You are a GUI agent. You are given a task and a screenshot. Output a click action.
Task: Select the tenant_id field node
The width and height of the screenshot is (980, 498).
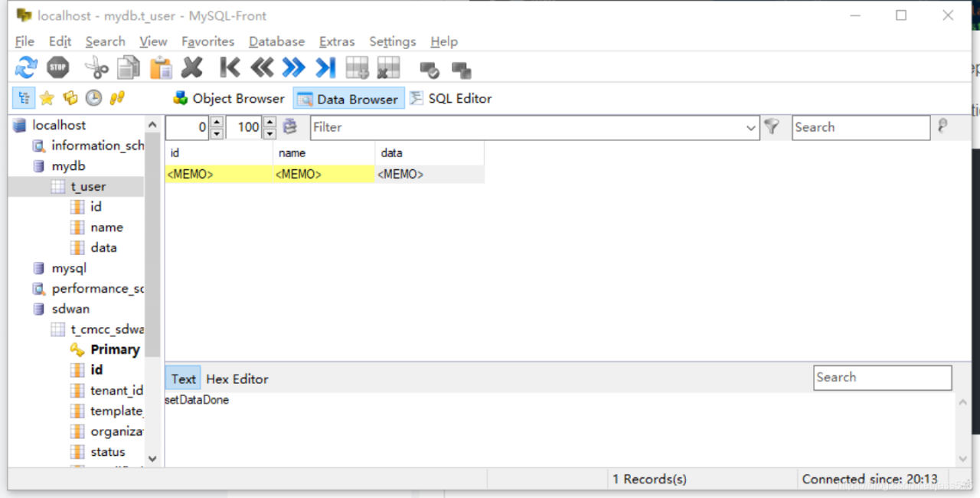(x=116, y=391)
